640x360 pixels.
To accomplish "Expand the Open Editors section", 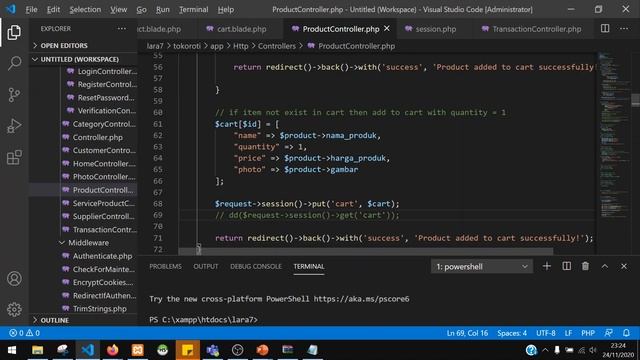I will tap(83, 45).
